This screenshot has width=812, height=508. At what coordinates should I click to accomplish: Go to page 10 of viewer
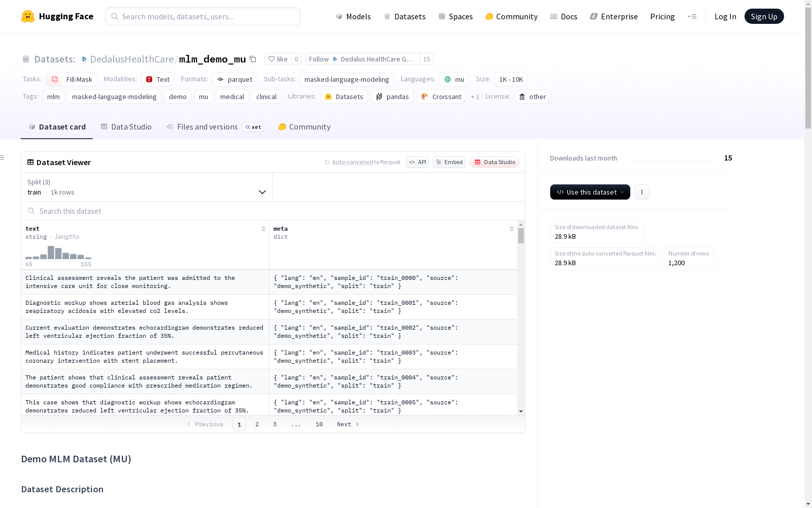pyautogui.click(x=319, y=424)
